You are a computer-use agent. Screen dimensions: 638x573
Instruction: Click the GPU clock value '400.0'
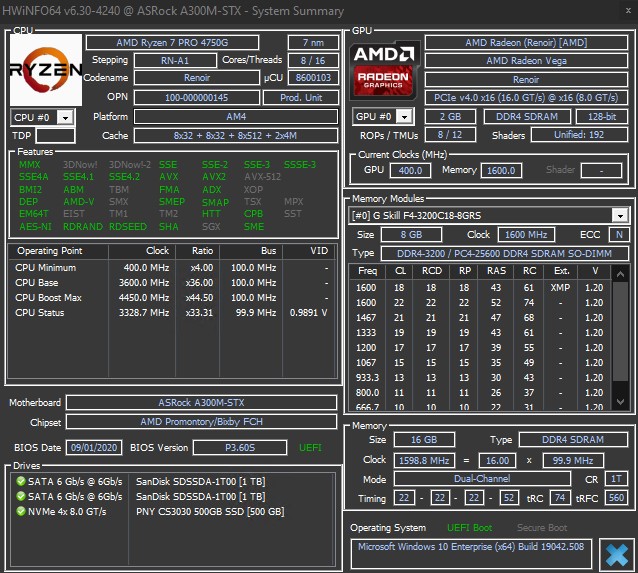click(410, 171)
